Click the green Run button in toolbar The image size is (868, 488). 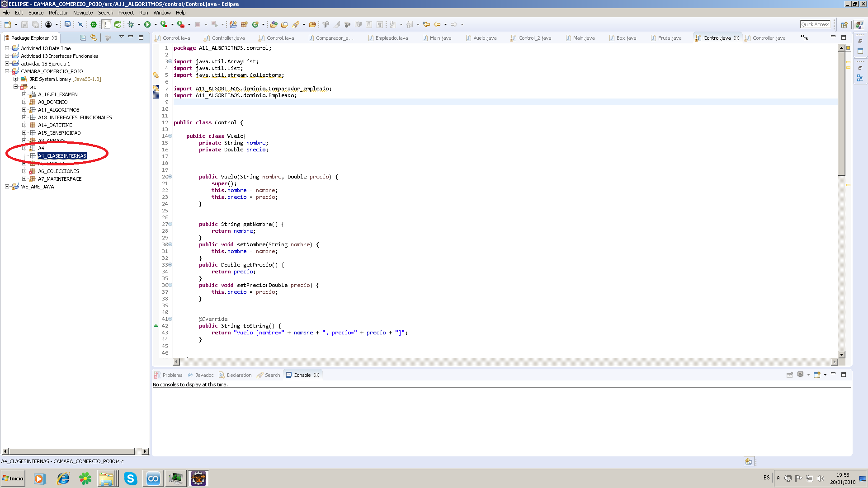pyautogui.click(x=147, y=24)
